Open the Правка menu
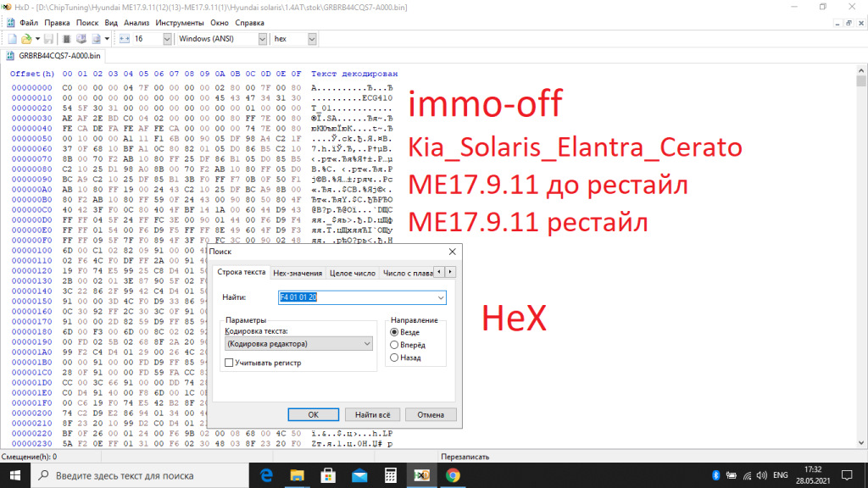 pos(57,23)
